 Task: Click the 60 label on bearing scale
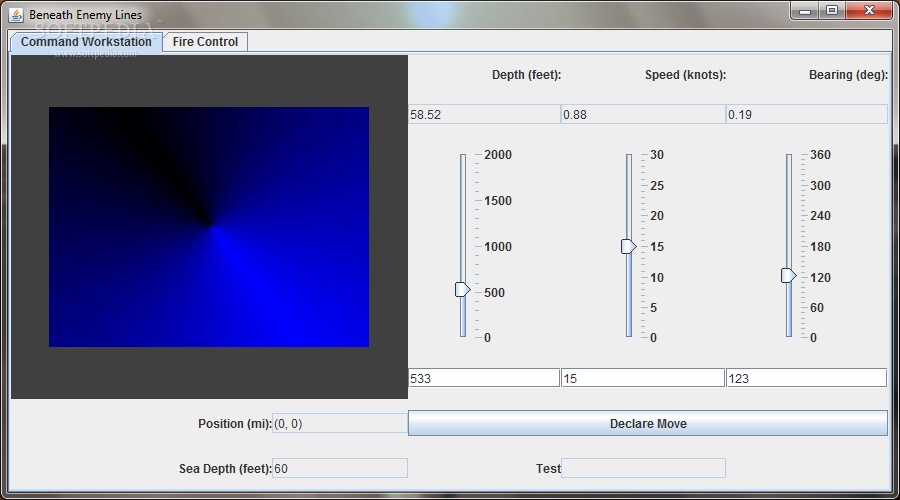pyautogui.click(x=817, y=307)
